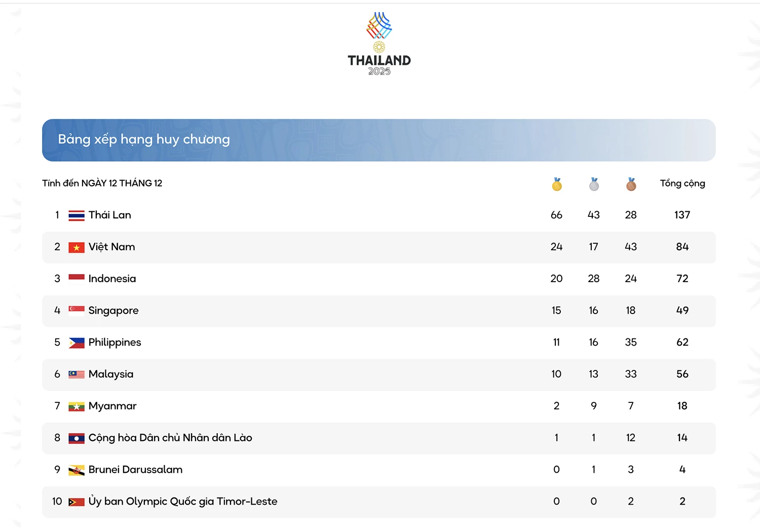760x532 pixels.
Task: Click the bronze medal column icon
Action: (x=630, y=184)
